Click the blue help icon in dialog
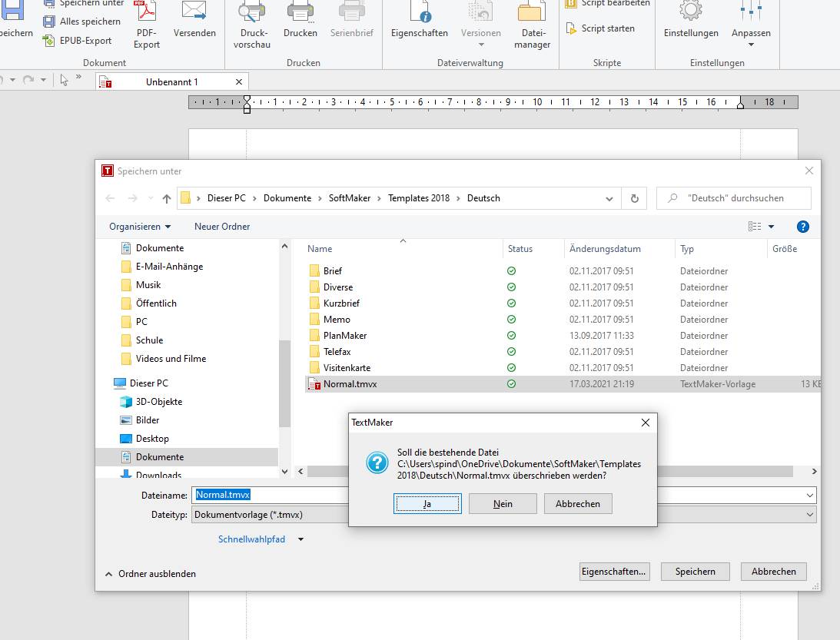 coord(802,227)
